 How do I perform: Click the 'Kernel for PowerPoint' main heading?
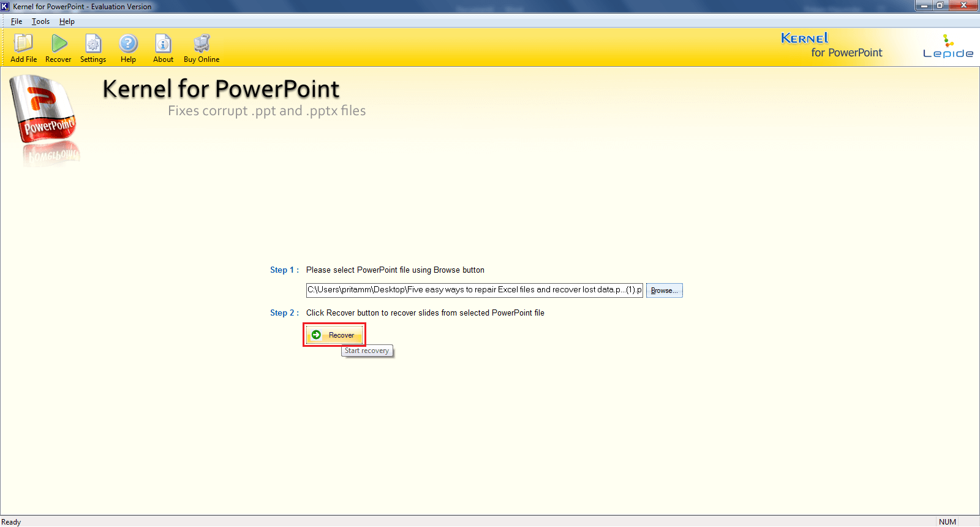pyautogui.click(x=221, y=89)
